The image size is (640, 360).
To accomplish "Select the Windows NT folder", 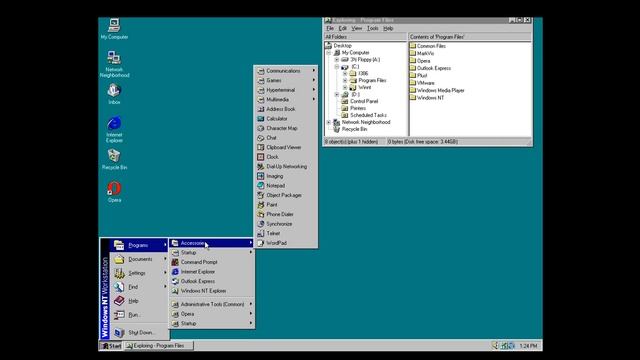I will tap(427, 98).
